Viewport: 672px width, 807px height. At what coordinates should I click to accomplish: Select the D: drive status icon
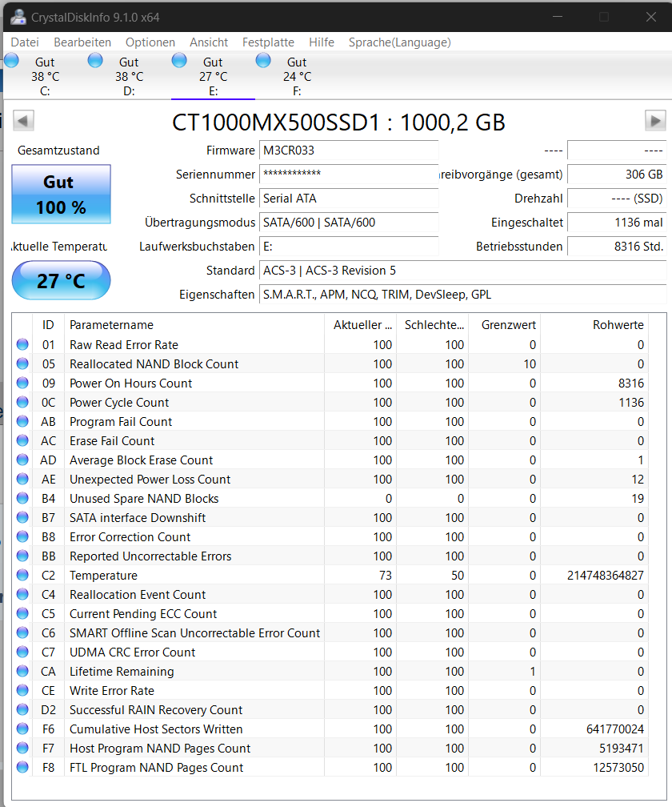click(x=95, y=61)
